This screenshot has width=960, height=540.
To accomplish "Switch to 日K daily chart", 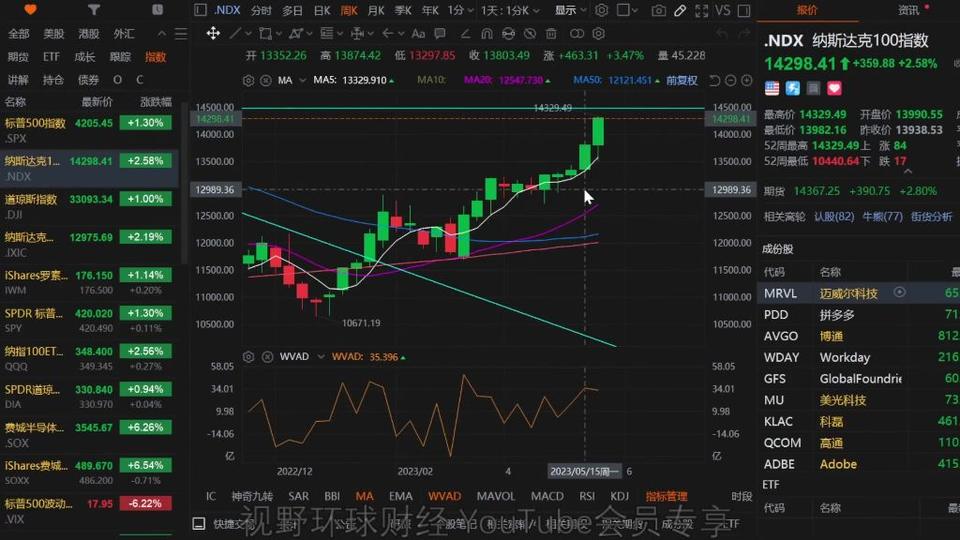I will pyautogui.click(x=322, y=10).
